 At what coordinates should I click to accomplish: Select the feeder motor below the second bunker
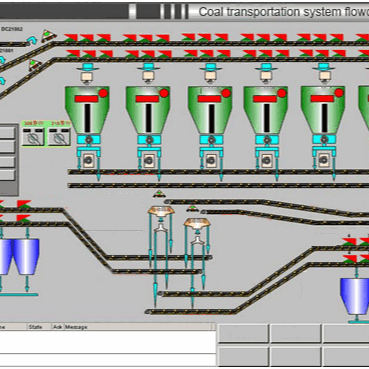click(x=149, y=160)
